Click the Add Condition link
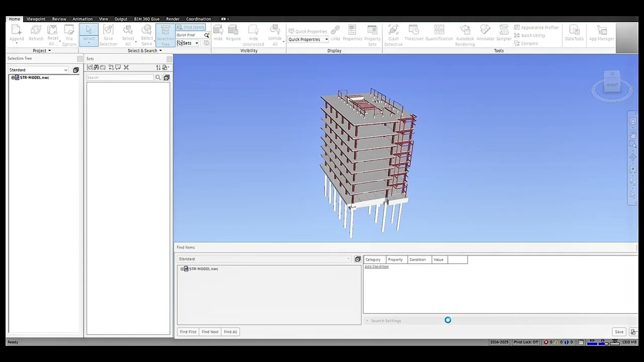 (376, 266)
